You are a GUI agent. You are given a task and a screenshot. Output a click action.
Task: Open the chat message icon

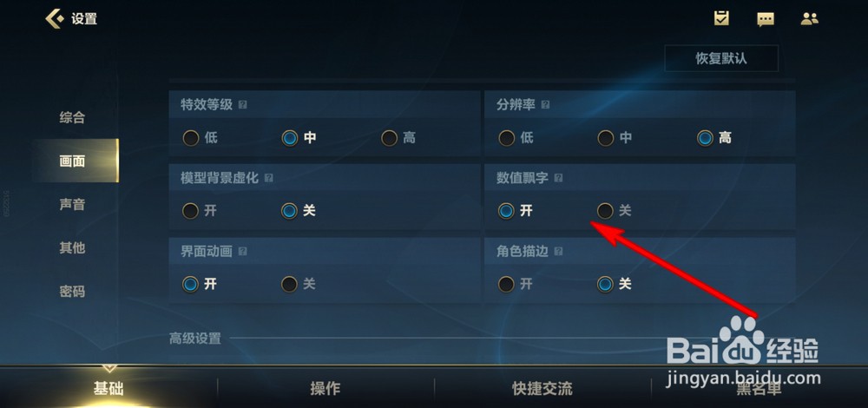[766, 19]
